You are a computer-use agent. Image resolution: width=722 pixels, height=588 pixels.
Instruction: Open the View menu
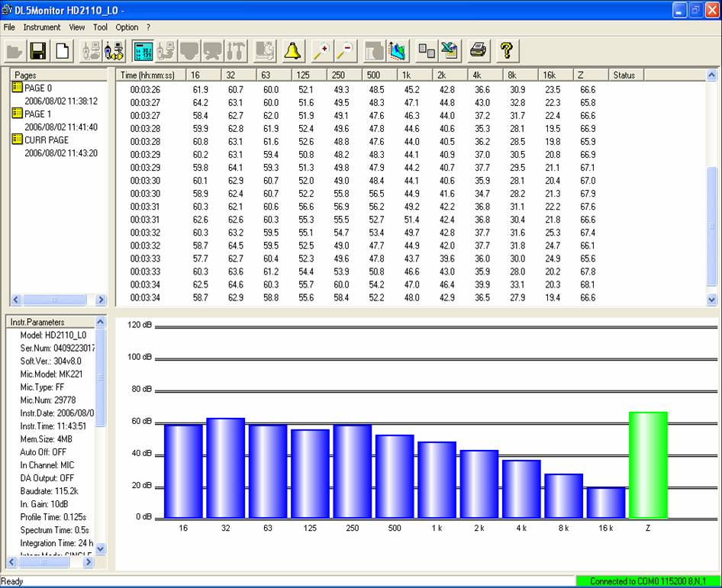(x=77, y=27)
